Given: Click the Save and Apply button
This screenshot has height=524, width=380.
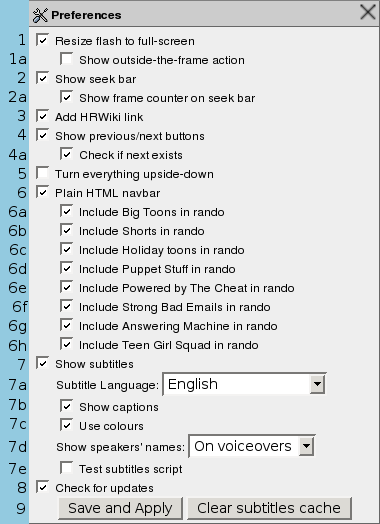Looking at the screenshot, I should click(x=120, y=508).
